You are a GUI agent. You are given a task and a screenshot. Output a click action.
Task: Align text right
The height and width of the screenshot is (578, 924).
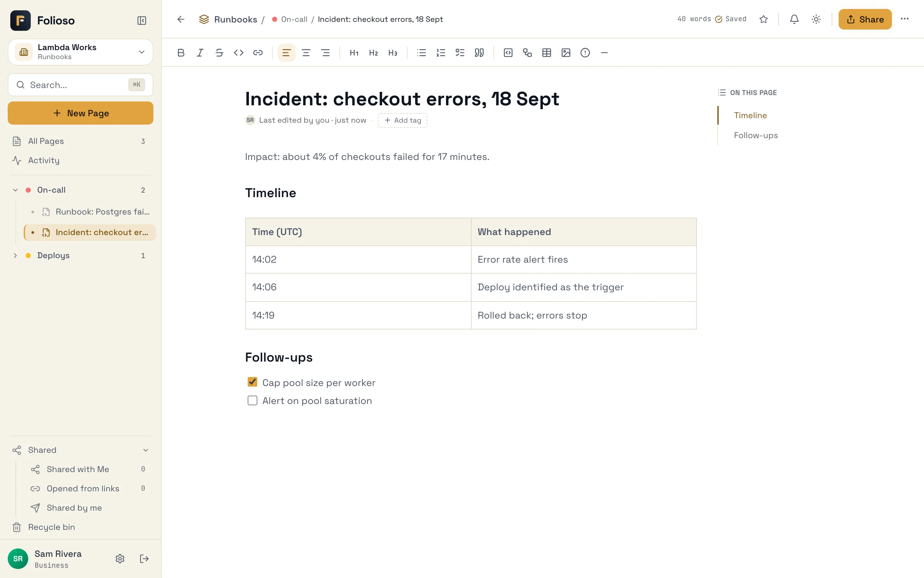click(x=325, y=53)
